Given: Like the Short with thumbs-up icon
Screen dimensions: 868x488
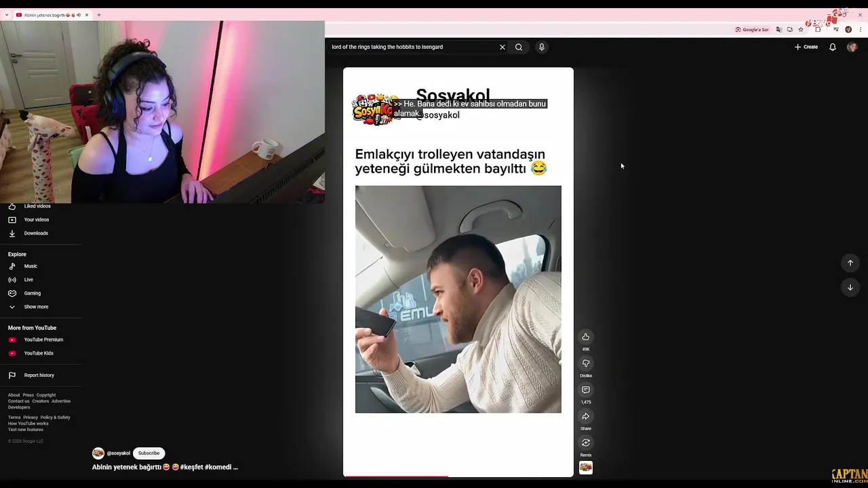Looking at the screenshot, I should pos(586,337).
